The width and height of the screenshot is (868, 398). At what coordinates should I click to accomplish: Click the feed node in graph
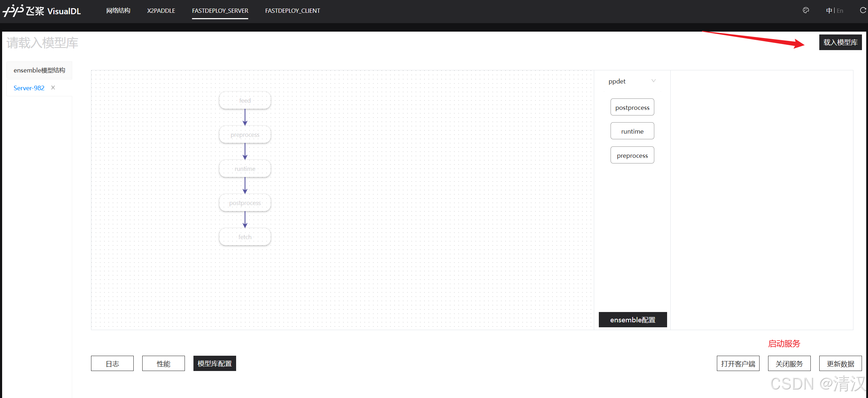(x=245, y=101)
